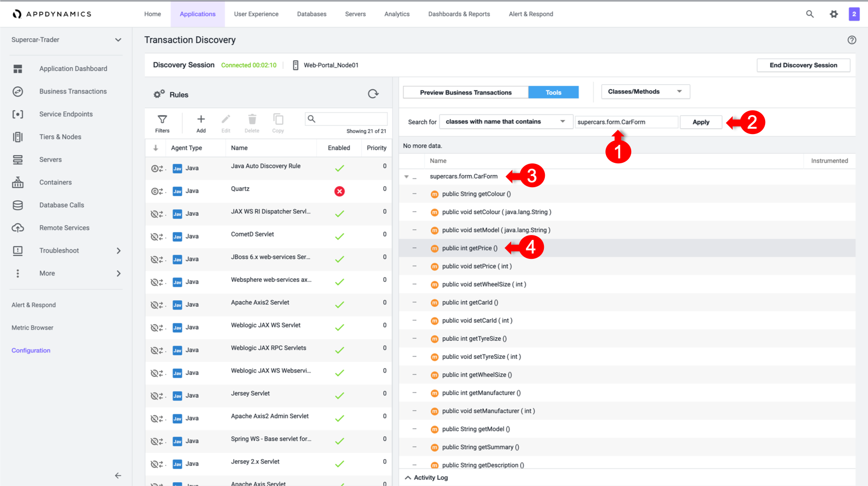Image resolution: width=868 pixels, height=486 pixels.
Task: Open the Supercar-Trader application dropdown
Action: 66,40
